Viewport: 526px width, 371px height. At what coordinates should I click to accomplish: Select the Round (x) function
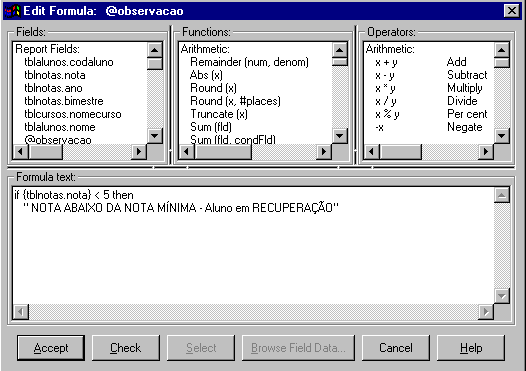click(x=213, y=88)
